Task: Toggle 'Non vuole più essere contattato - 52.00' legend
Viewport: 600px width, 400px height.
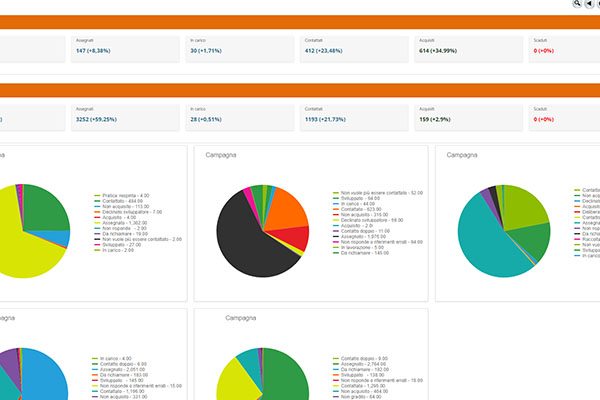Action: click(x=382, y=192)
